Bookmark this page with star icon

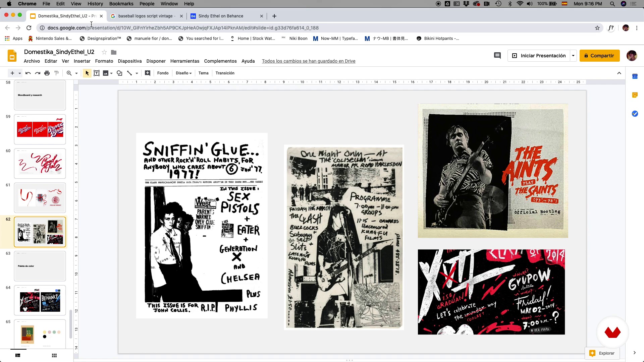click(597, 28)
